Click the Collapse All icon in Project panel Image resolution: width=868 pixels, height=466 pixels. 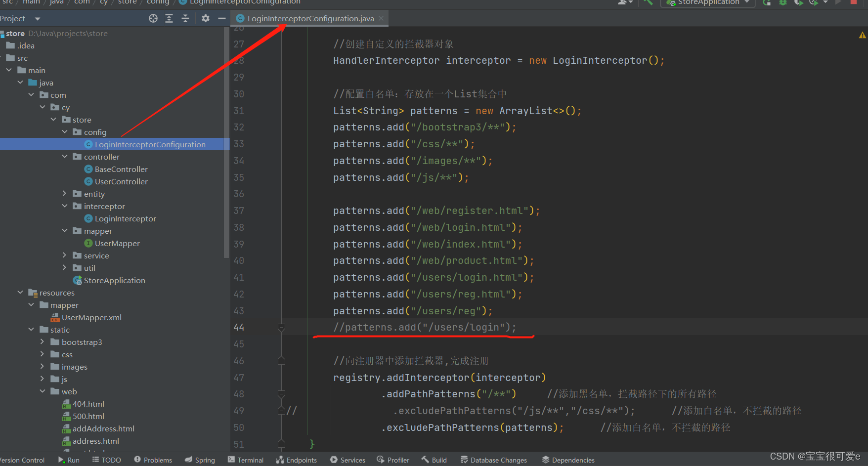click(185, 18)
